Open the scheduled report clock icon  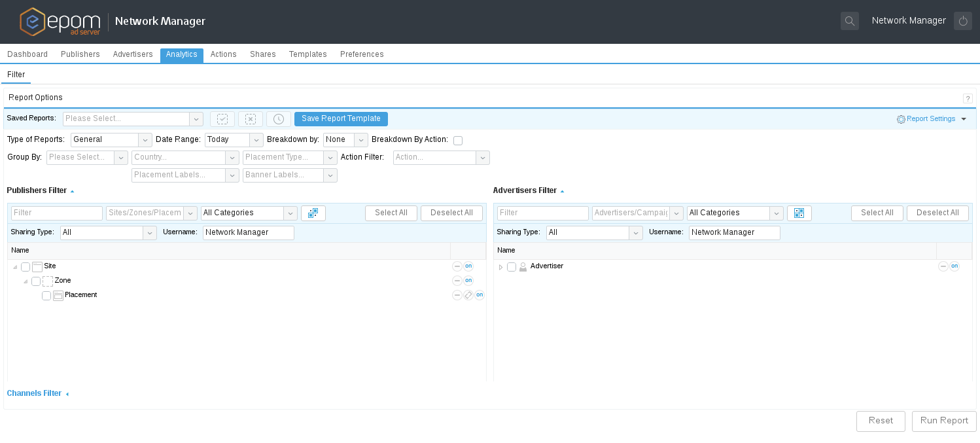[x=279, y=119]
